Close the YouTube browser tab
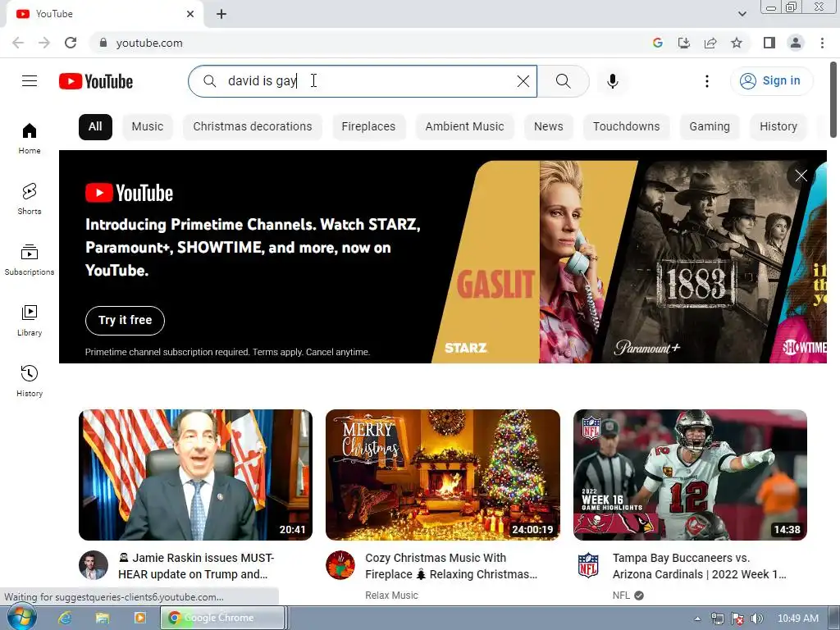This screenshot has height=630, width=840. [x=190, y=14]
